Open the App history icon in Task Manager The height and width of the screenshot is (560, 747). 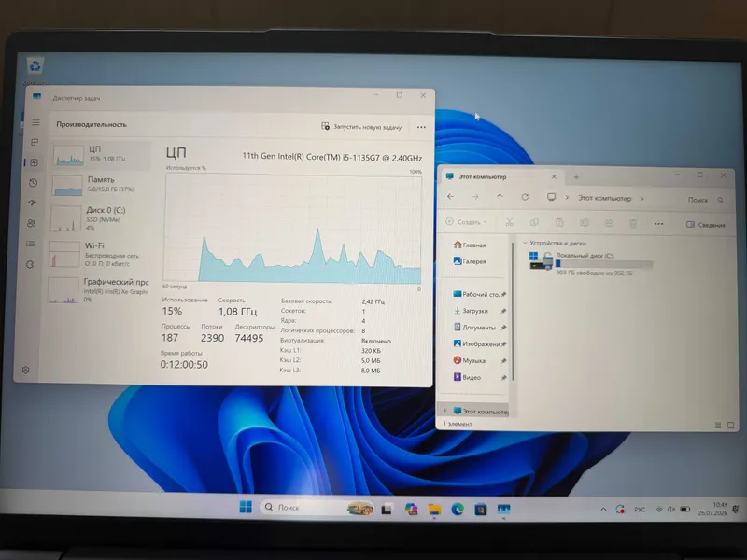coord(33,182)
